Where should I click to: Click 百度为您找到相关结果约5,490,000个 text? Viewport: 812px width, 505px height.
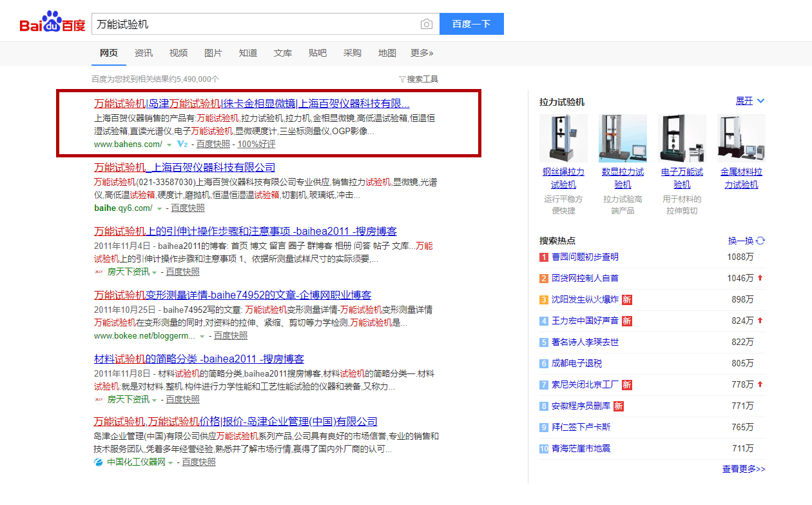(x=155, y=79)
